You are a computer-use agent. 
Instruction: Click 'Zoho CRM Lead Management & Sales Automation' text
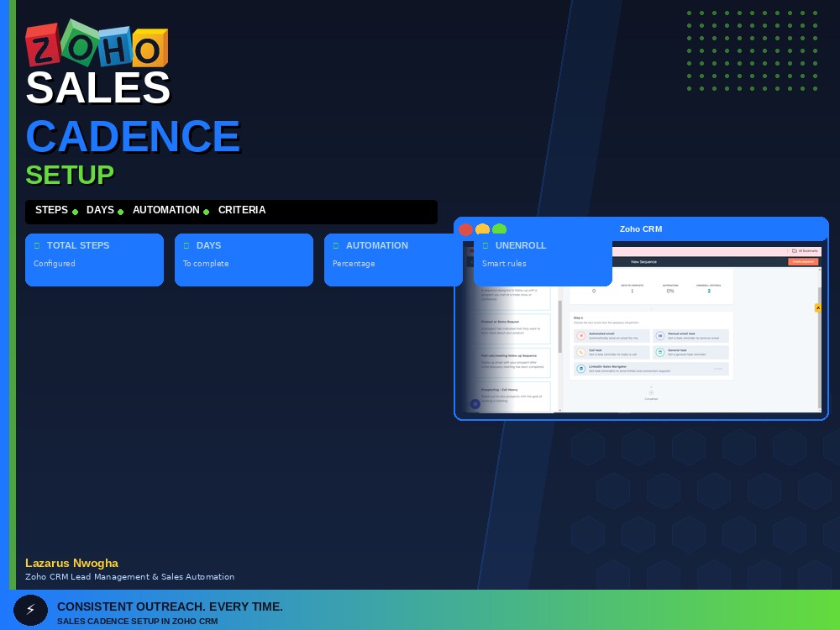[x=129, y=577]
